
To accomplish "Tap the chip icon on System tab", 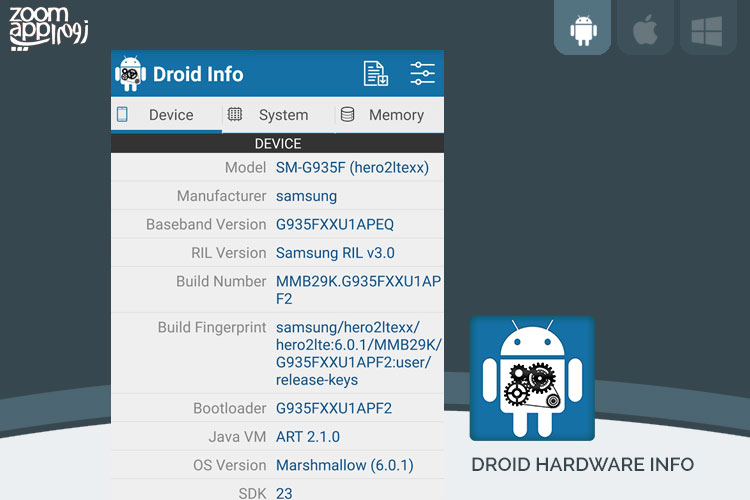I will (x=234, y=114).
